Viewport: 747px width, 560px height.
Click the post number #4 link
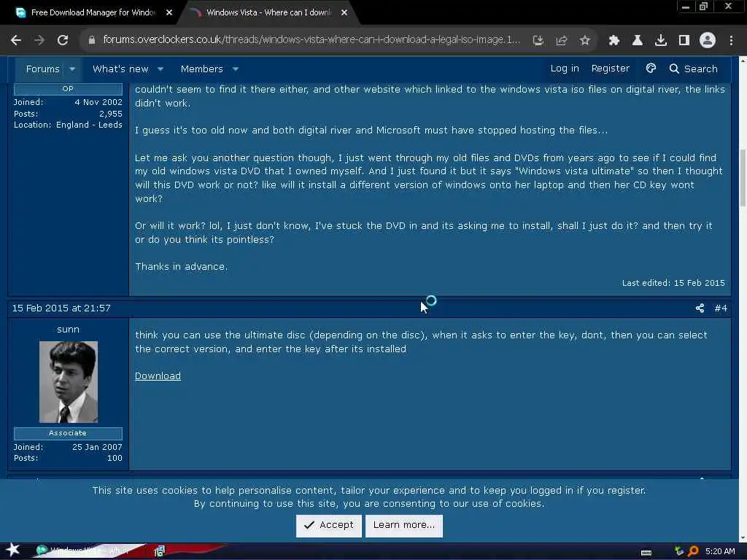tap(721, 308)
